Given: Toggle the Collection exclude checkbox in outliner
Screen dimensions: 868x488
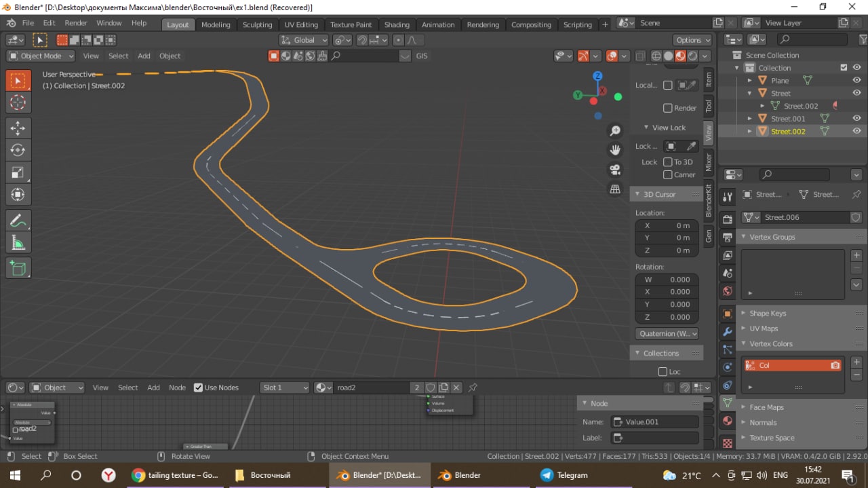Looking at the screenshot, I should pos(844,68).
